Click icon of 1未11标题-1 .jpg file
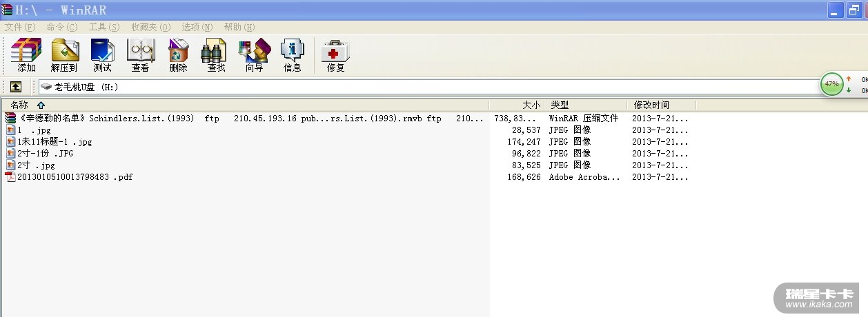868x317 pixels. tap(10, 141)
